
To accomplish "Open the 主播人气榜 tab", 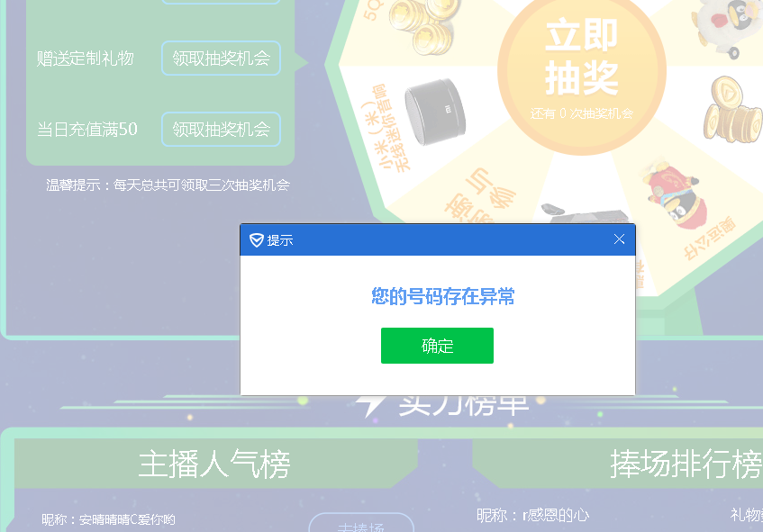I will coord(214,464).
